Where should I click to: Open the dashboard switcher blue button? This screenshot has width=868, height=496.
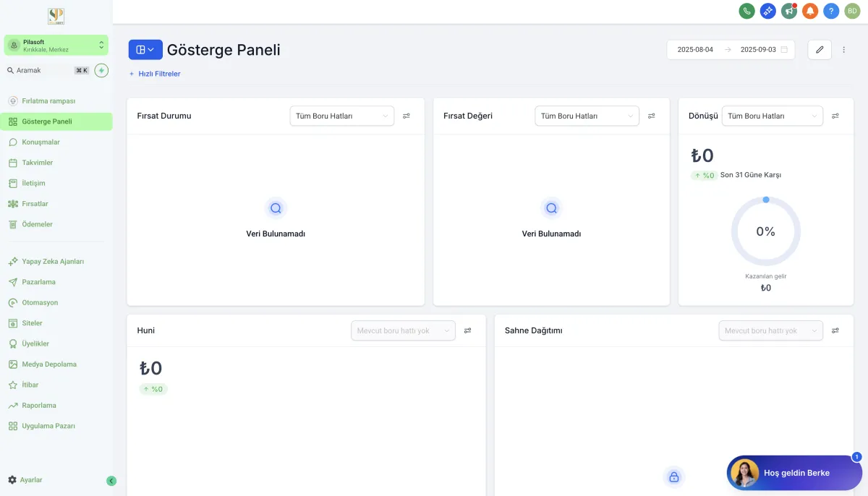[145, 49]
